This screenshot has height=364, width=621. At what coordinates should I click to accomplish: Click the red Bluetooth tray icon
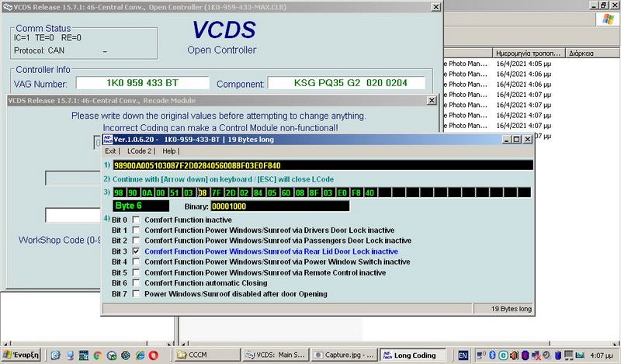(x=526, y=355)
